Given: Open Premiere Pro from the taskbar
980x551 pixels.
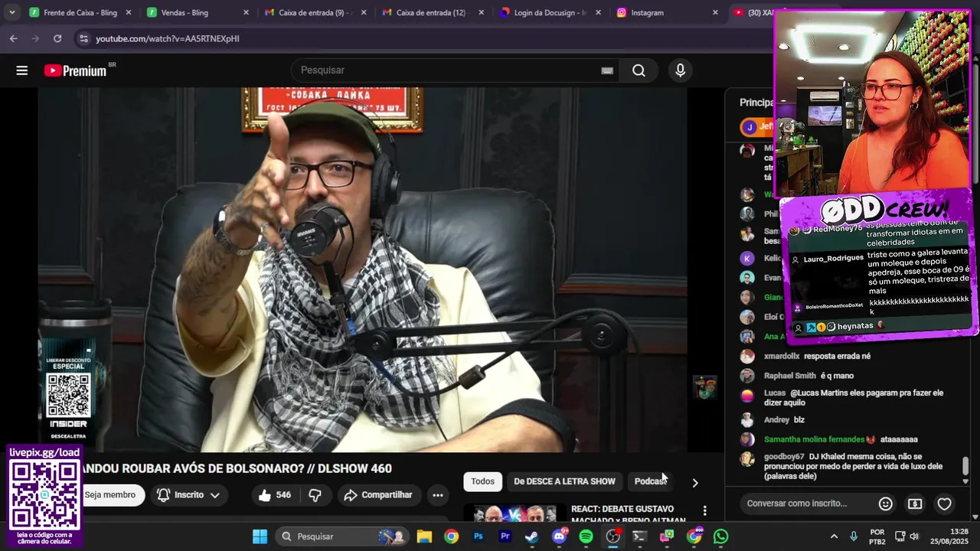Looking at the screenshot, I should pyautogui.click(x=505, y=536).
